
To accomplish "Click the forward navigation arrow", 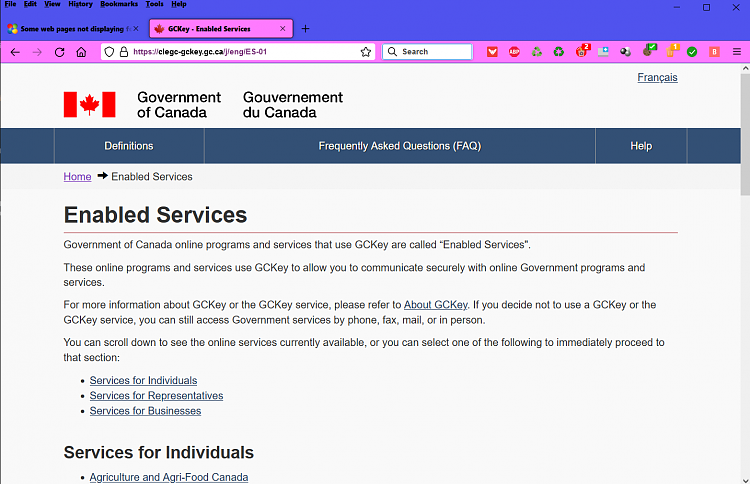I will point(37,52).
